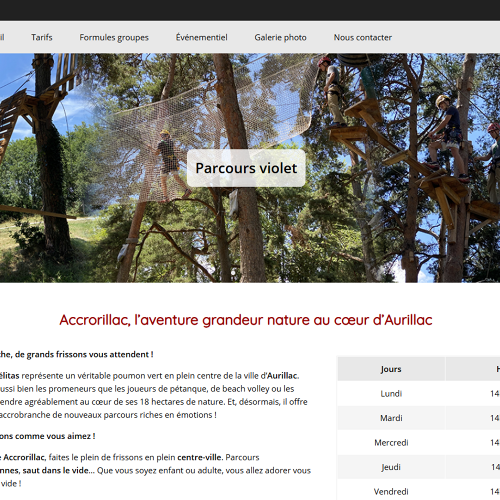Screen dimensions: 500x500
Task: Select the Mardi row in schedule
Action: [419, 418]
